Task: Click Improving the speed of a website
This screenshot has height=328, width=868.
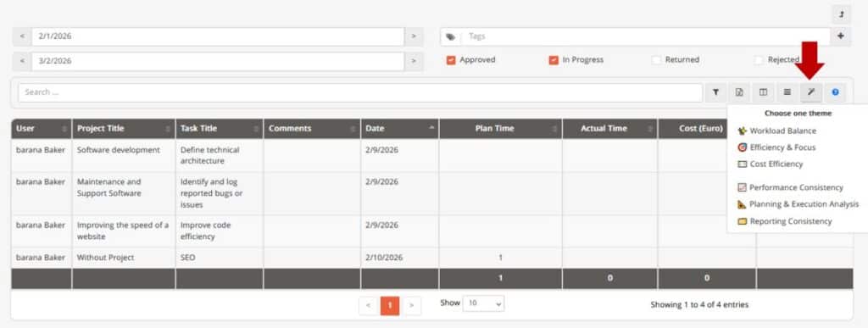Action: (x=124, y=231)
